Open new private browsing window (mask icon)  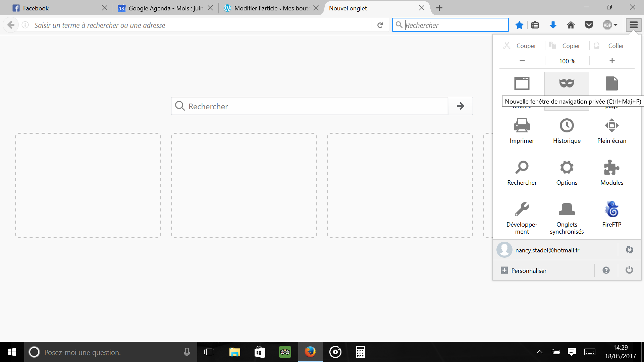(567, 83)
